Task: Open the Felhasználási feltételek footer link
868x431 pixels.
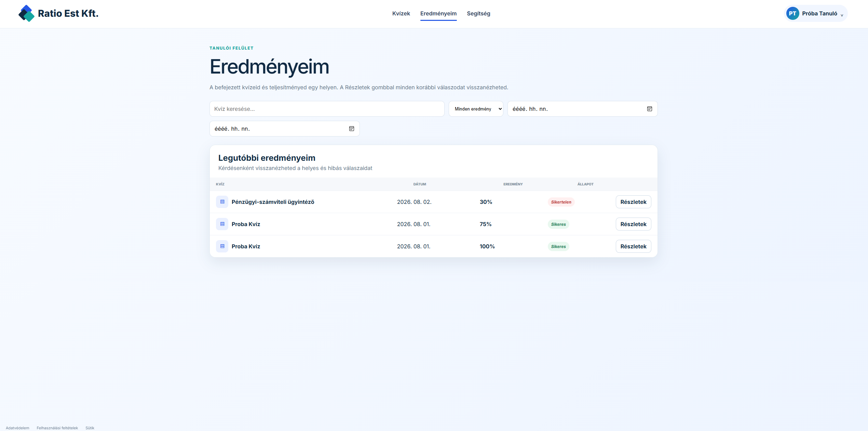Action: [x=57, y=428]
